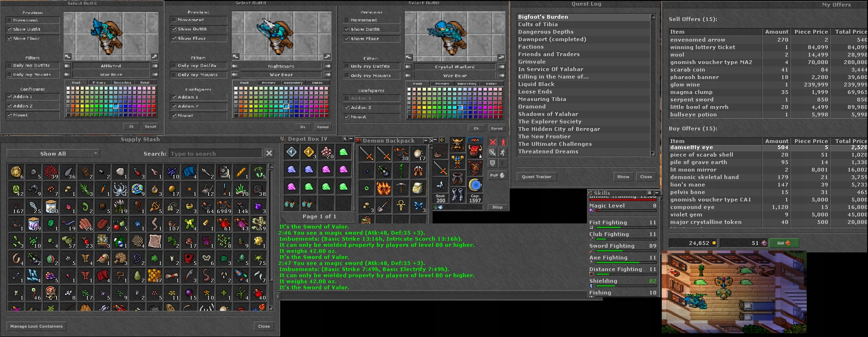Select the shovel in Demon Backpack

(383, 205)
